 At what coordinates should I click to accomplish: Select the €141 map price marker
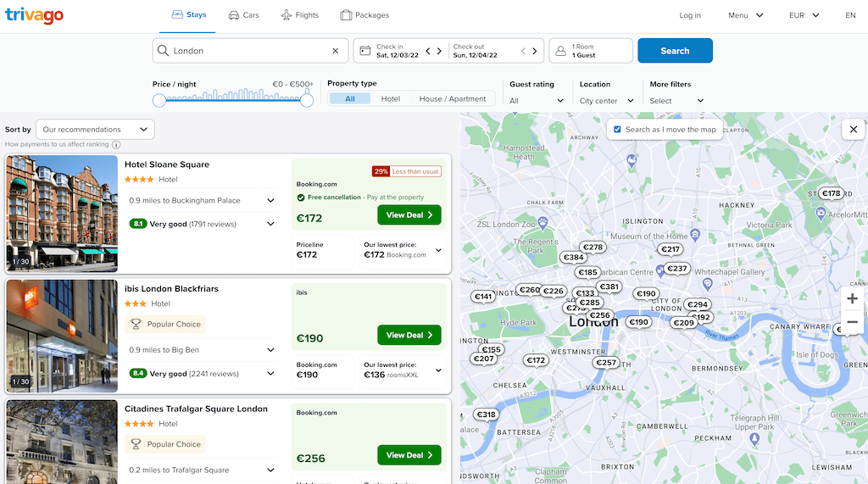point(483,297)
